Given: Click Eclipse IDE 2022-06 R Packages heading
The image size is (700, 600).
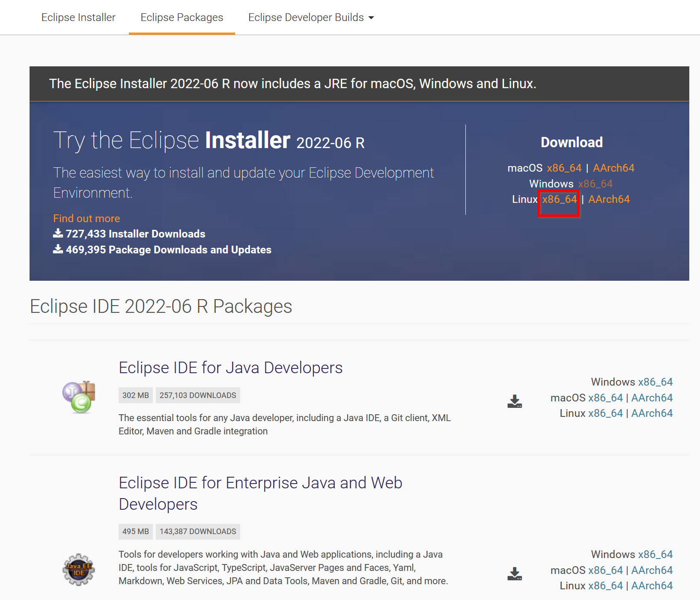Looking at the screenshot, I should click(x=161, y=306).
